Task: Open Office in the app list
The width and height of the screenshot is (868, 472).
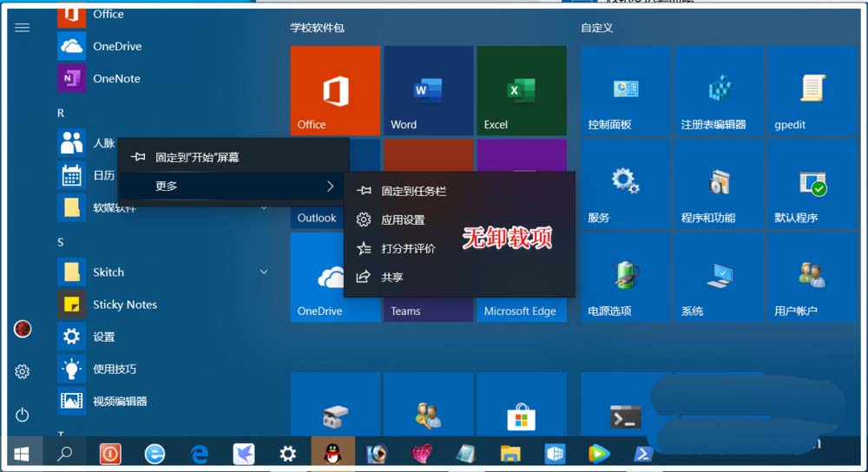Action: [163, 16]
